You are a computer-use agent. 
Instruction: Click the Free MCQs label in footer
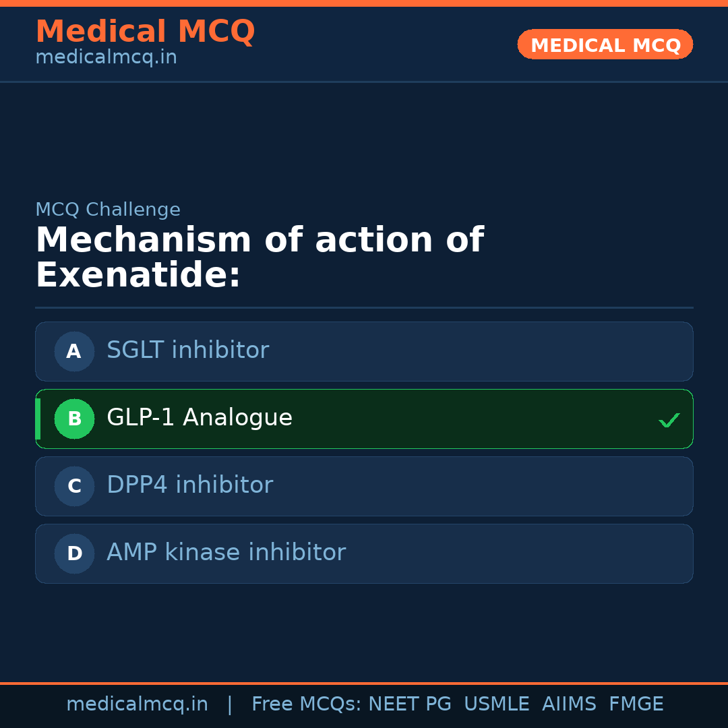(x=307, y=704)
